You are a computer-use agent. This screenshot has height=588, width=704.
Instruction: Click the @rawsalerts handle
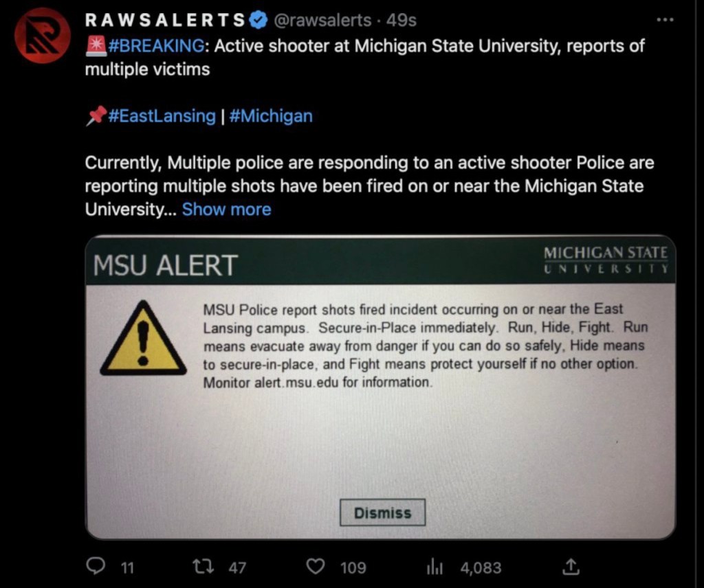(323, 21)
